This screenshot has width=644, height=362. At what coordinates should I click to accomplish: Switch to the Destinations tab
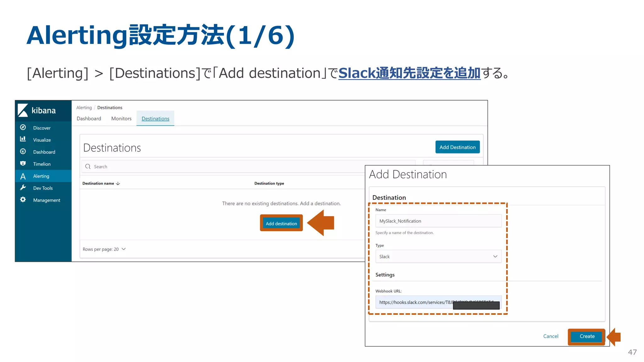pyautogui.click(x=155, y=118)
